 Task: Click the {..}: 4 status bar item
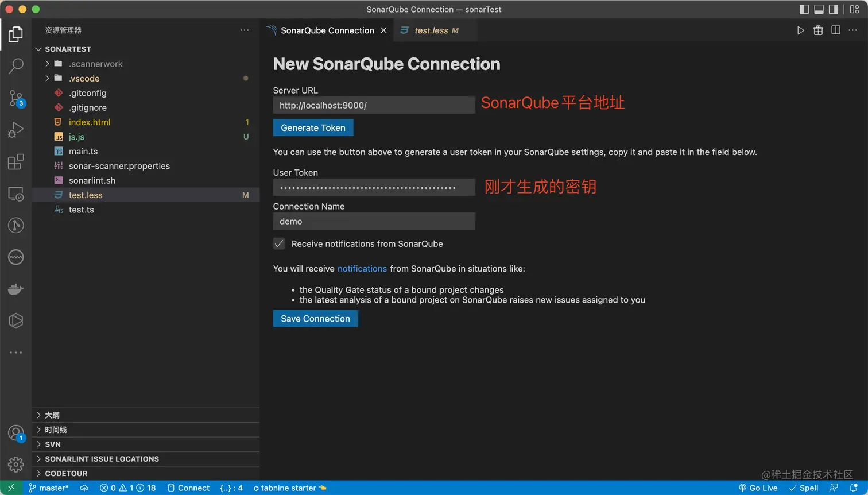[231, 488]
